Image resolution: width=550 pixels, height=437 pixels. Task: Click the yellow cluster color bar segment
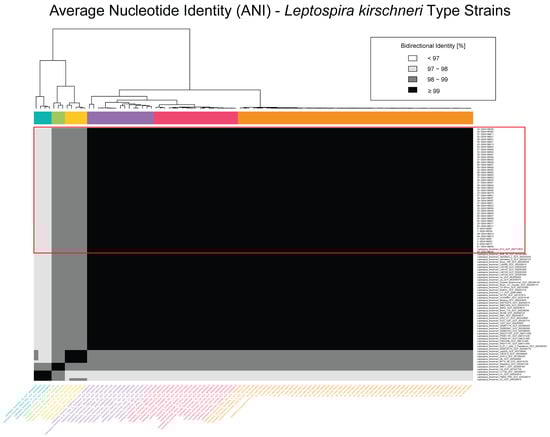[76, 118]
